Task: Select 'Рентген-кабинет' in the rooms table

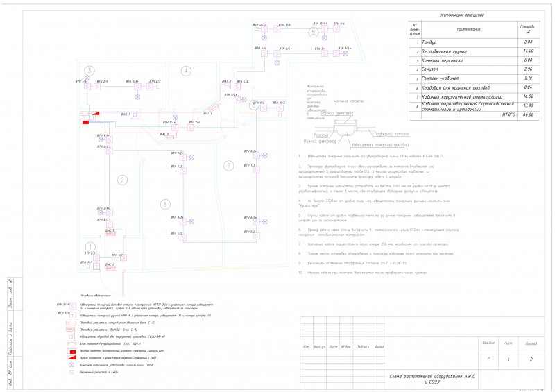Action: click(441, 78)
